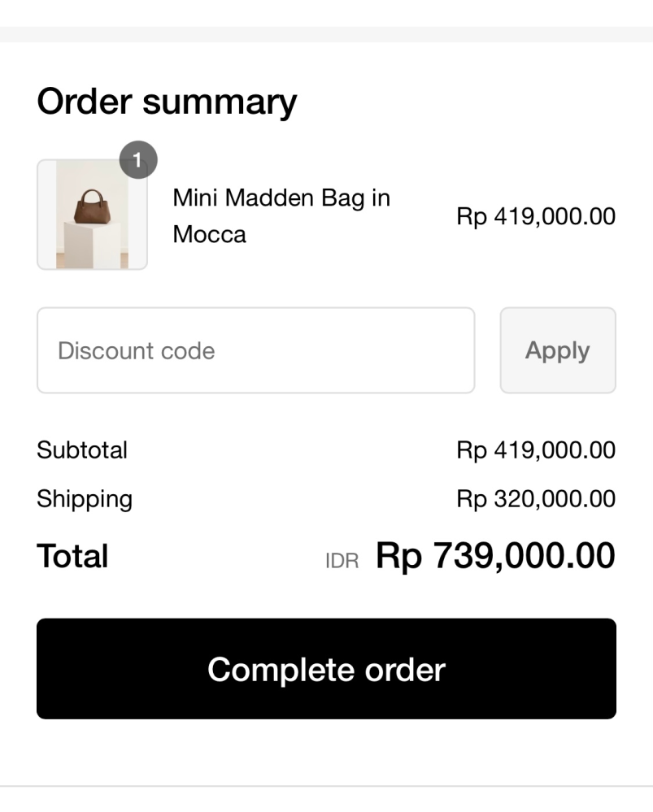Click the Complete order button
This screenshot has width=653, height=812.
(x=326, y=669)
